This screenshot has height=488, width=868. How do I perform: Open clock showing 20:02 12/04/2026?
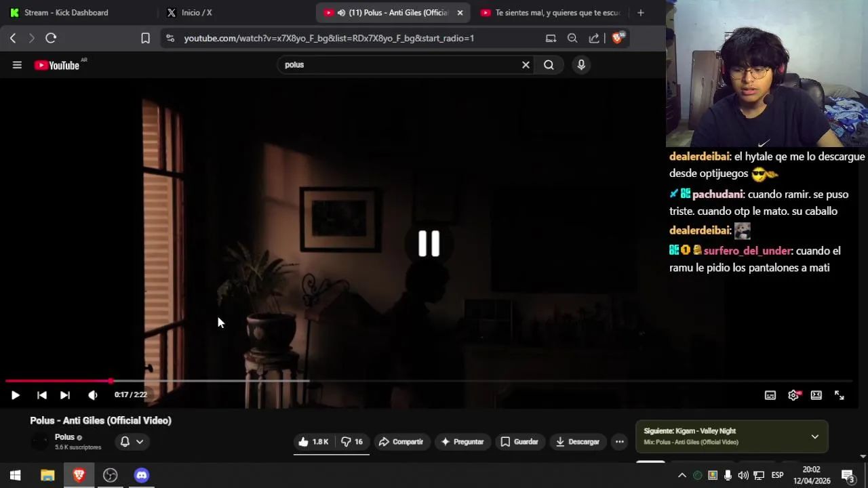pos(812,475)
